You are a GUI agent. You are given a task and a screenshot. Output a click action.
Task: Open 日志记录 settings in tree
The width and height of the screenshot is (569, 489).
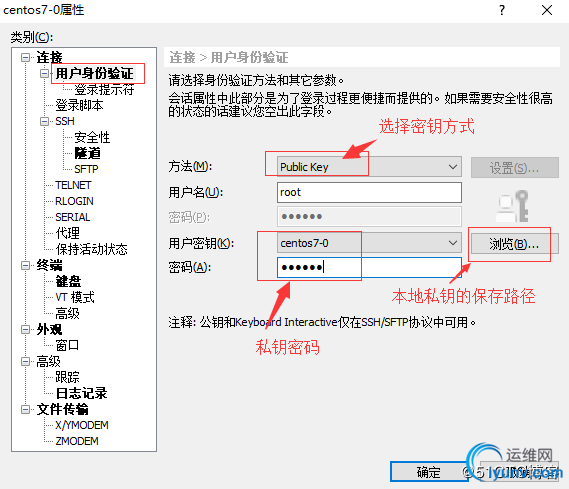click(82, 393)
